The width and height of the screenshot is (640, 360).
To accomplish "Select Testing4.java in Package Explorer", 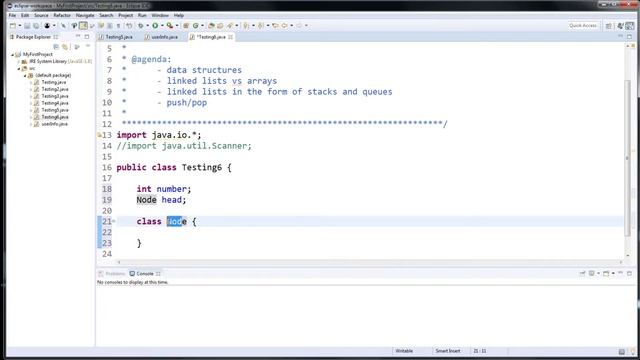I will (55, 103).
